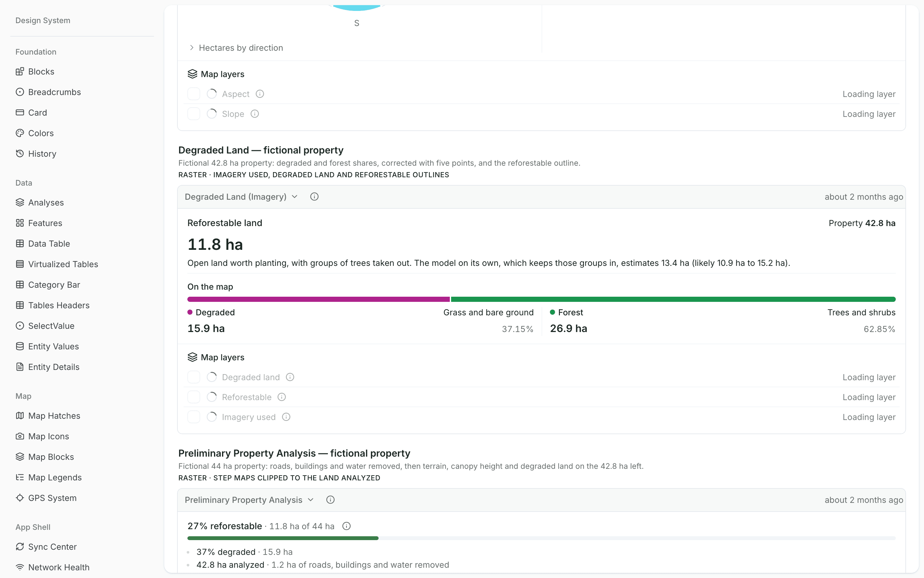Click info icon next to 27% reforestable
Viewport: 924px width, 578px height.
tap(346, 526)
